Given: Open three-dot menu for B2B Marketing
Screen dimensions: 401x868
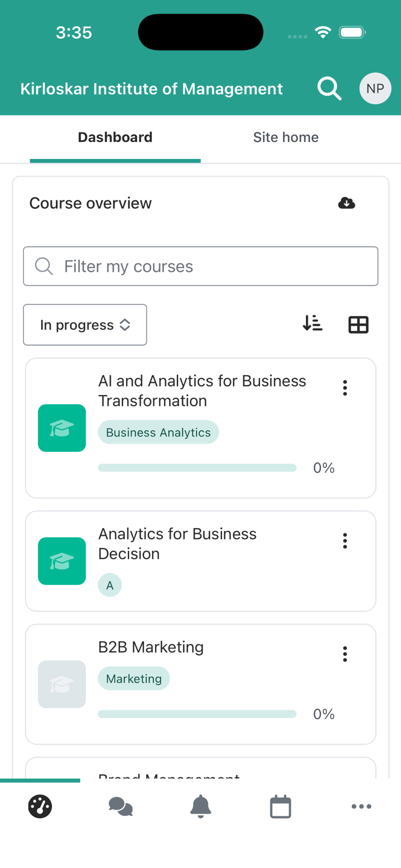Looking at the screenshot, I should (x=345, y=654).
